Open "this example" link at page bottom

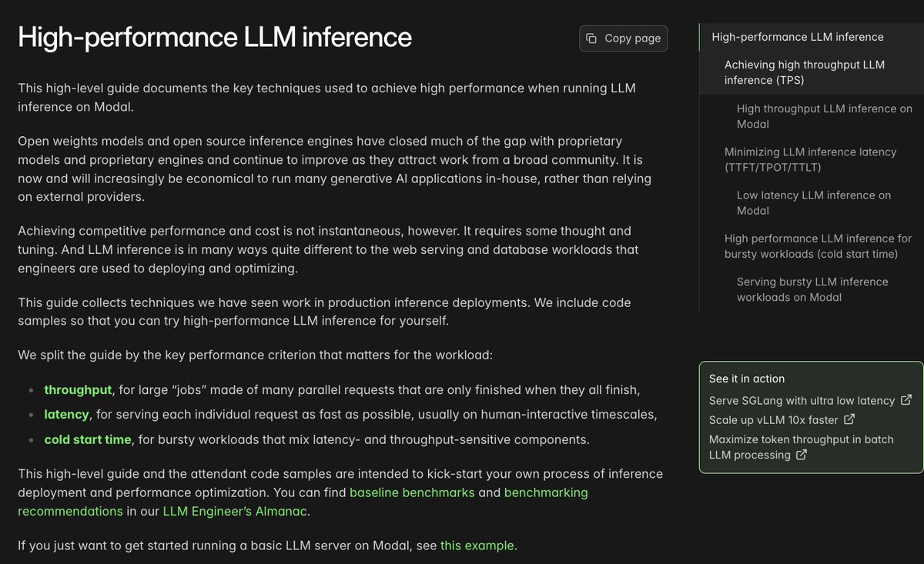pos(477,545)
